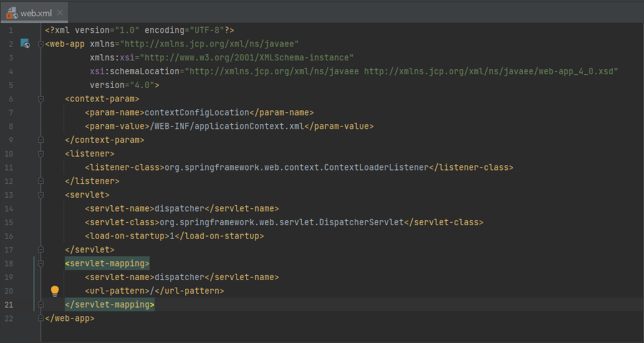The width and height of the screenshot is (644, 343).
Task: Click the gutter icon beside line 2
Action: [x=25, y=43]
